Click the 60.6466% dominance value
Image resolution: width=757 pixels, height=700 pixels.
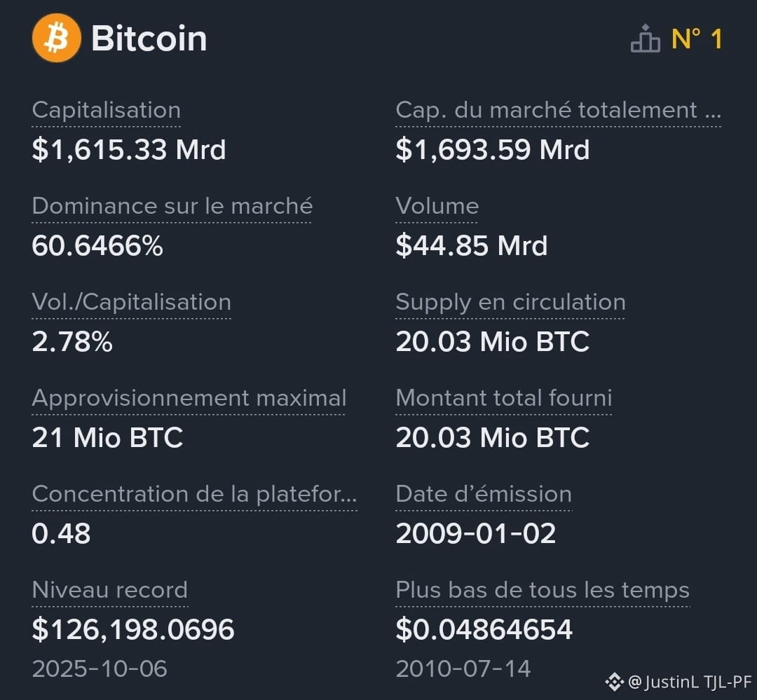pos(97,246)
